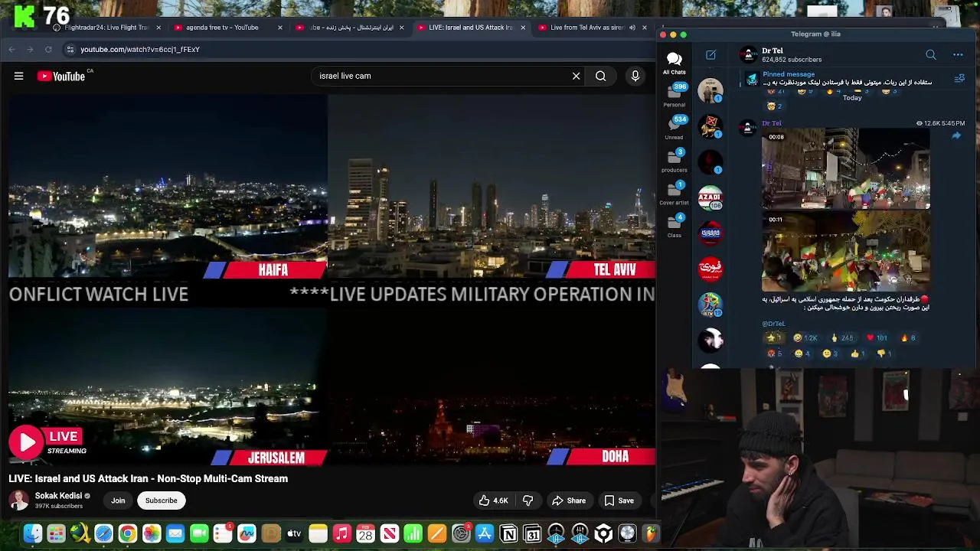Click the Chrome back arrow
This screenshot has height=551, width=980.
(12, 49)
